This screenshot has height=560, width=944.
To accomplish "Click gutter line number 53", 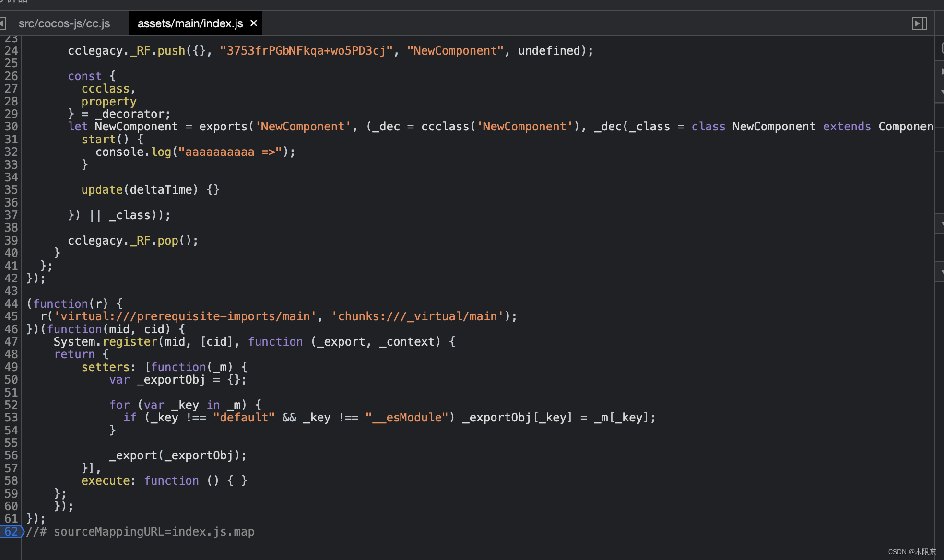I will (11, 418).
